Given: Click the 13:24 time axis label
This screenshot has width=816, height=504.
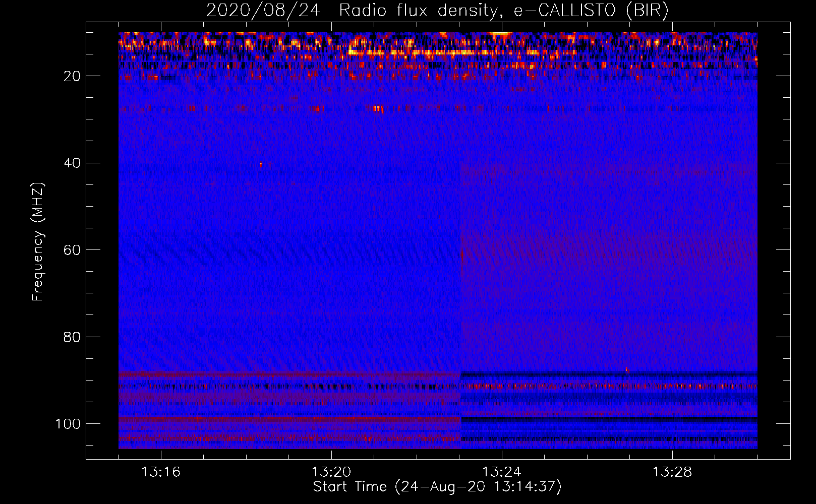Looking at the screenshot, I should point(502,472).
